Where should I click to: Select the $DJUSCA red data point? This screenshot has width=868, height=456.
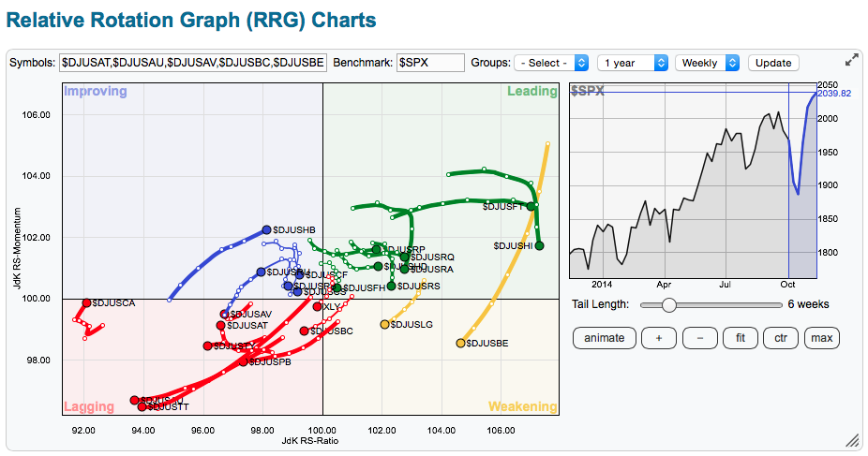pyautogui.click(x=86, y=303)
